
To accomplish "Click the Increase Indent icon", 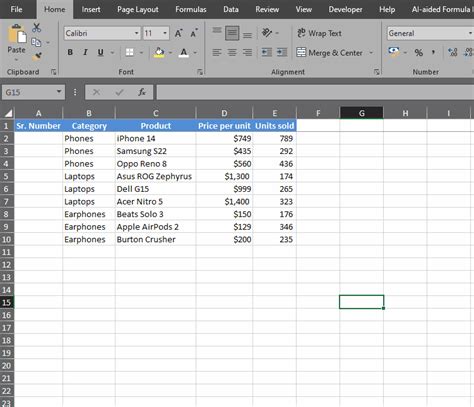I will click(x=282, y=52).
